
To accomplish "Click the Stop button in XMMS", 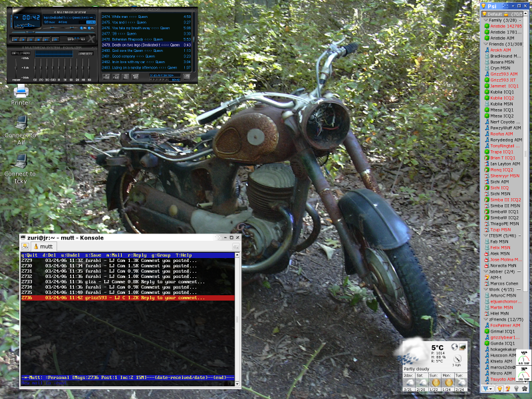I will tap(38, 39).
